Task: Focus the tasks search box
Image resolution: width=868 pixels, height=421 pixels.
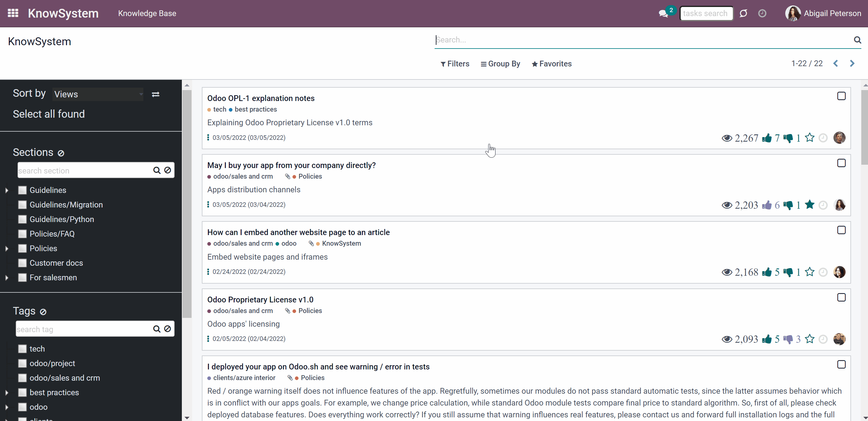Action: click(x=706, y=13)
